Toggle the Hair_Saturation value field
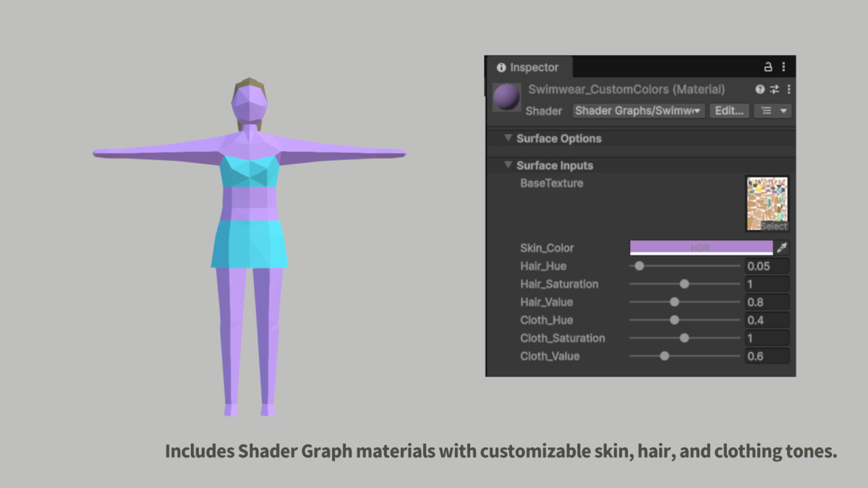The width and height of the screenshot is (868, 488). [x=767, y=283]
